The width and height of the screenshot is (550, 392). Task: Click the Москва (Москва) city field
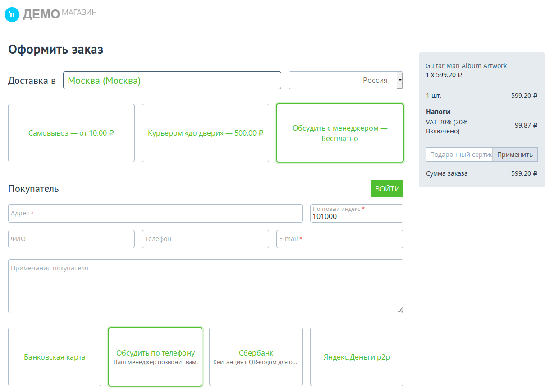pos(172,80)
